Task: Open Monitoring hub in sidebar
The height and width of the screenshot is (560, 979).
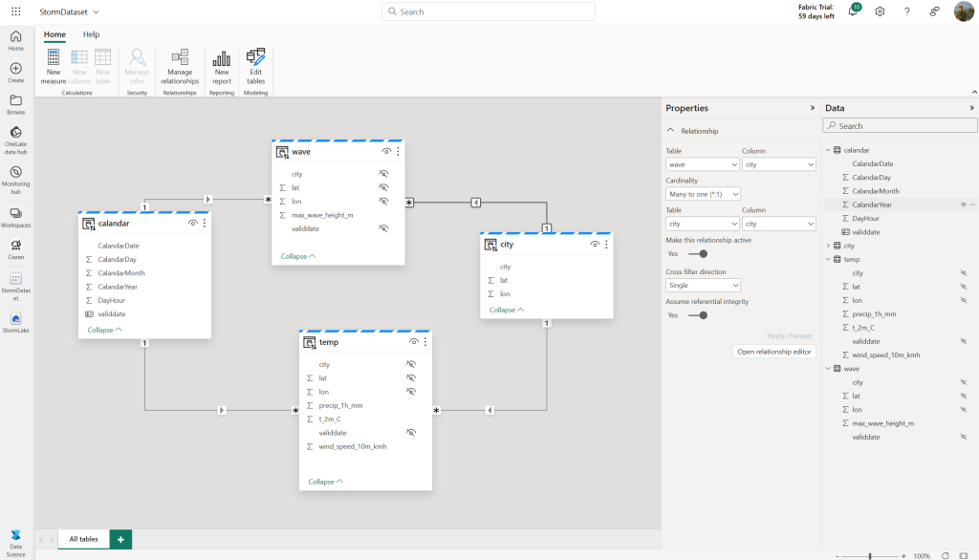Action: 15,180
